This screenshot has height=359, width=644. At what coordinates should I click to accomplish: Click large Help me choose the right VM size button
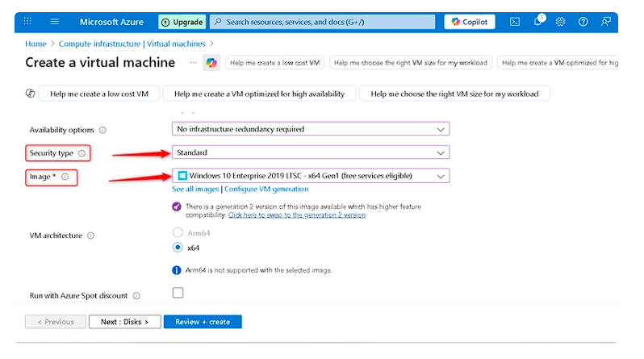[x=454, y=94]
